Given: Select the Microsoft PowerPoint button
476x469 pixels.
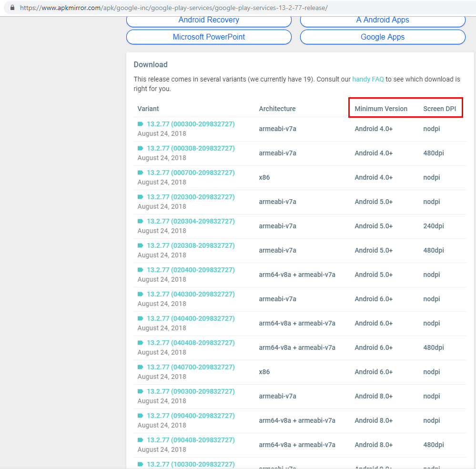Looking at the screenshot, I should 209,37.
